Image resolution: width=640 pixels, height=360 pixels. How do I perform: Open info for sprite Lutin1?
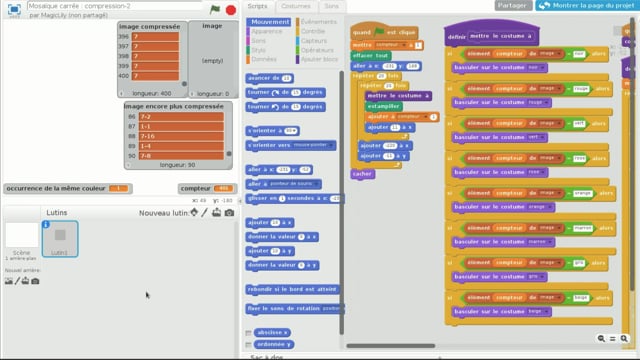pyautogui.click(x=46, y=224)
